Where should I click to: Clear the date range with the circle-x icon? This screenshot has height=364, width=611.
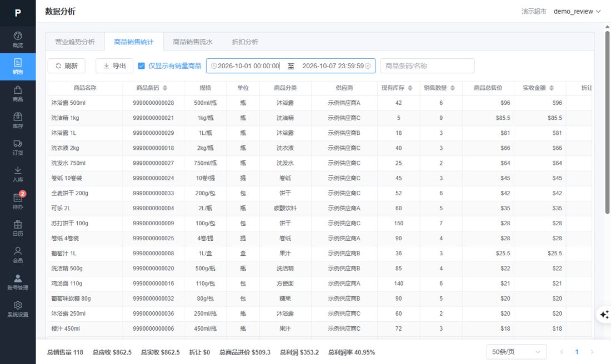[368, 66]
